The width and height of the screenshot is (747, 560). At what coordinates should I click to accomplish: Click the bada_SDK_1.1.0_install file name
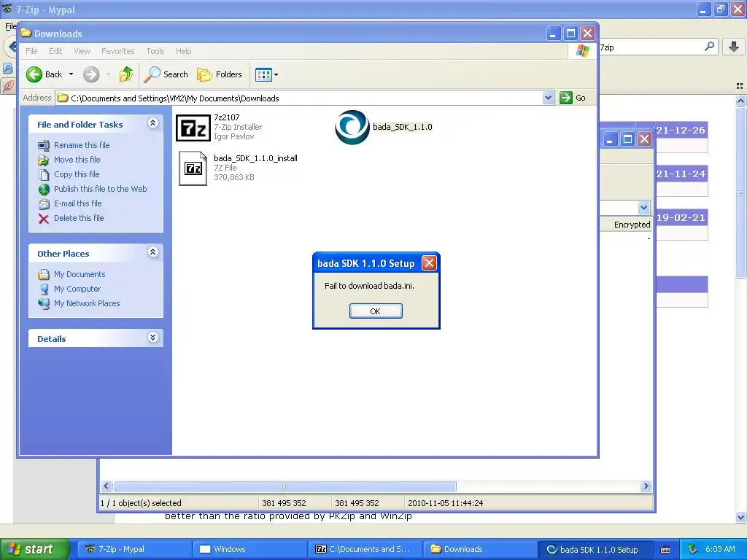pos(255,158)
